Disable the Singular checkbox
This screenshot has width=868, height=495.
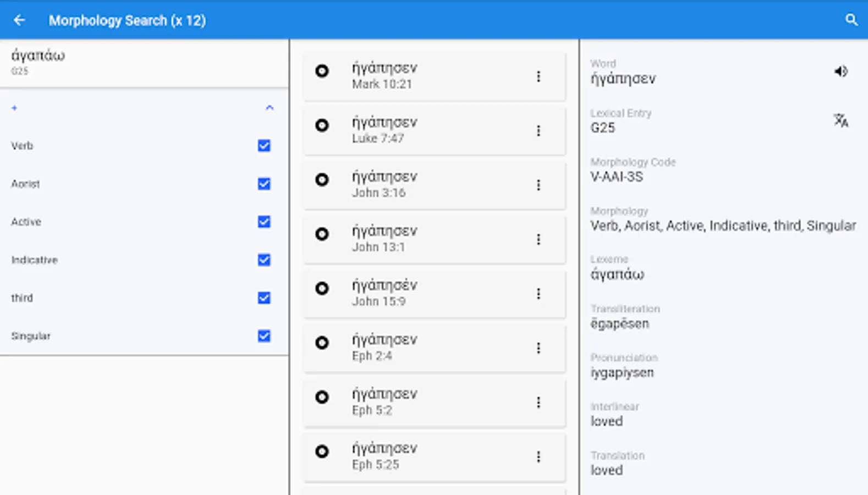264,335
